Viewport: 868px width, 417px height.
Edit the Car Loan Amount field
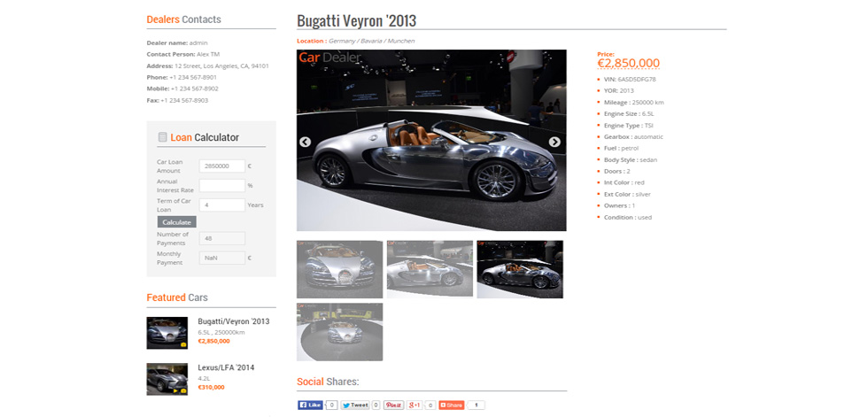point(222,166)
